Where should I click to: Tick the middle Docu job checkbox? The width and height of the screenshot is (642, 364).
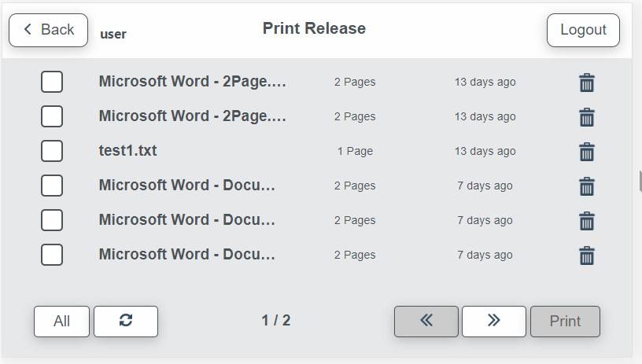tap(52, 220)
